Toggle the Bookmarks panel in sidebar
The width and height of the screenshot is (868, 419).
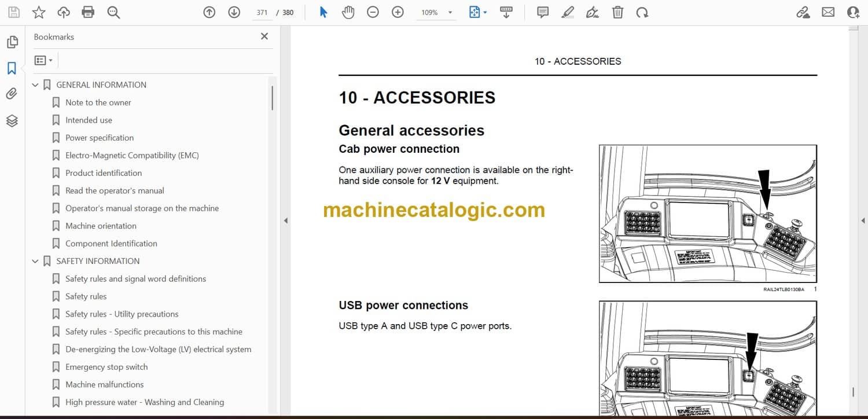(12, 68)
